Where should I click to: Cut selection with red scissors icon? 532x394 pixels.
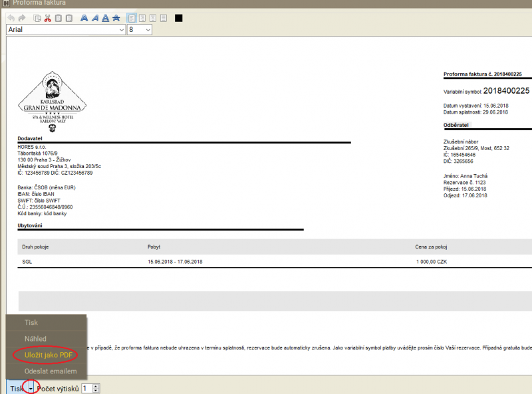(x=48, y=18)
